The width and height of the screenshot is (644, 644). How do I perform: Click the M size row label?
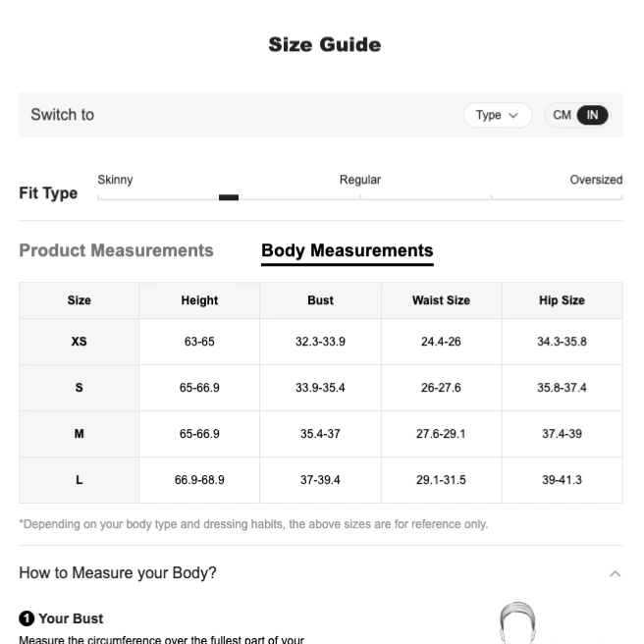79,434
